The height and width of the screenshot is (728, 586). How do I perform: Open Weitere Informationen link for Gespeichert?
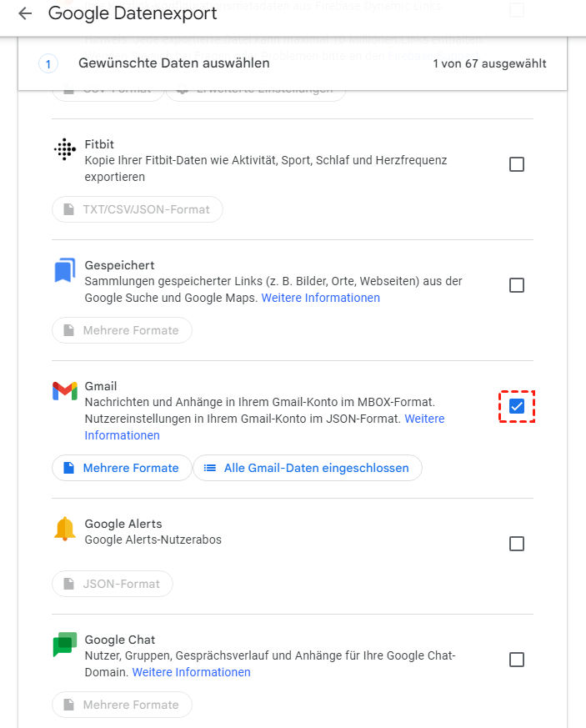coord(321,298)
